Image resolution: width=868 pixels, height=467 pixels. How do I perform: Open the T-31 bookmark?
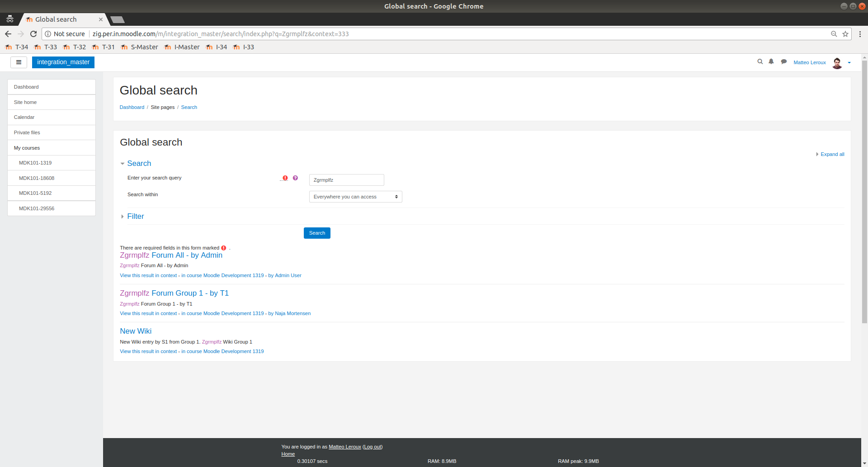coord(104,47)
